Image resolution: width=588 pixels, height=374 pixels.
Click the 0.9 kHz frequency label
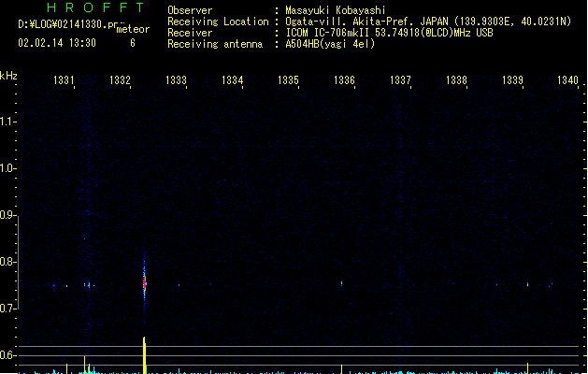pos(7,215)
